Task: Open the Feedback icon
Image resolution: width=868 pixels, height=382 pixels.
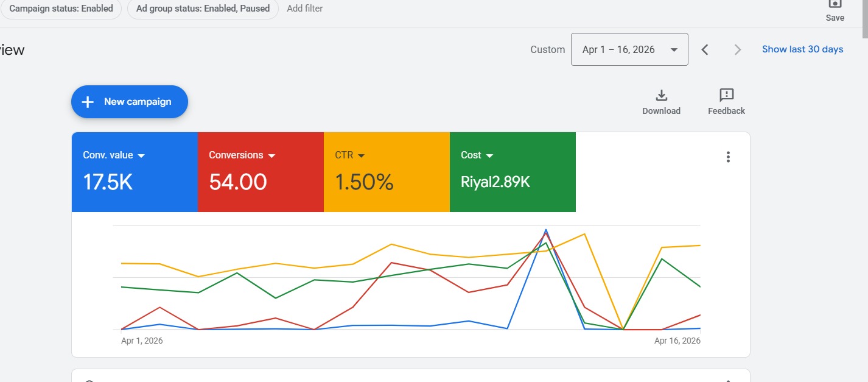Action: (726, 96)
